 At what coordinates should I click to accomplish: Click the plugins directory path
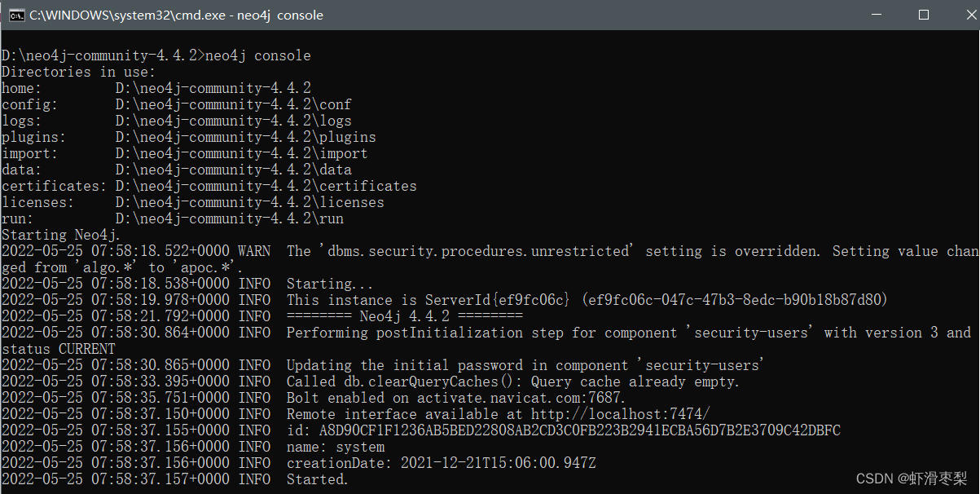(x=246, y=137)
